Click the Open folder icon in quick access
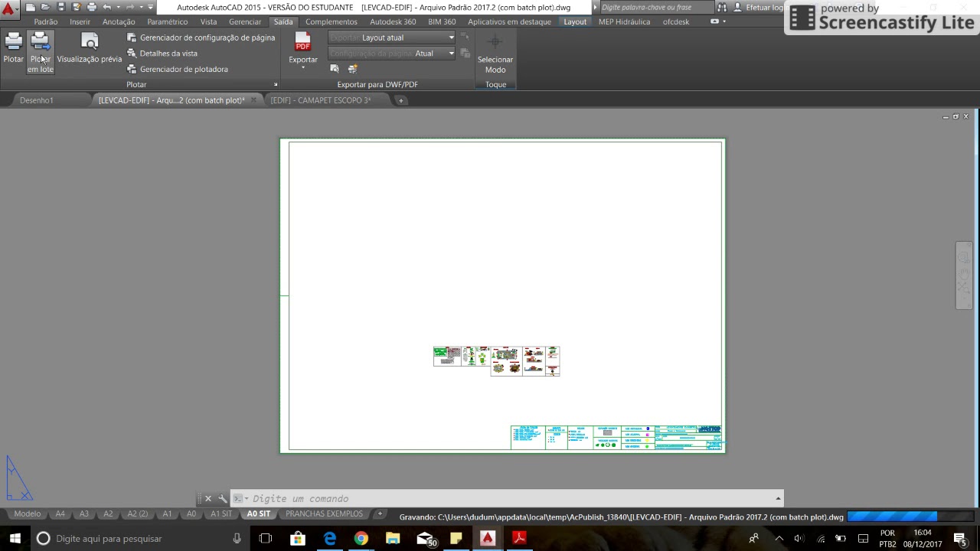Screen dimensions: 980x551 pos(46,7)
